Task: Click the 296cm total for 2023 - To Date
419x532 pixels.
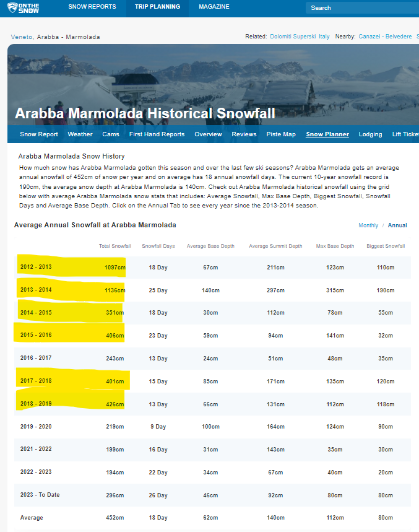Action: (115, 495)
